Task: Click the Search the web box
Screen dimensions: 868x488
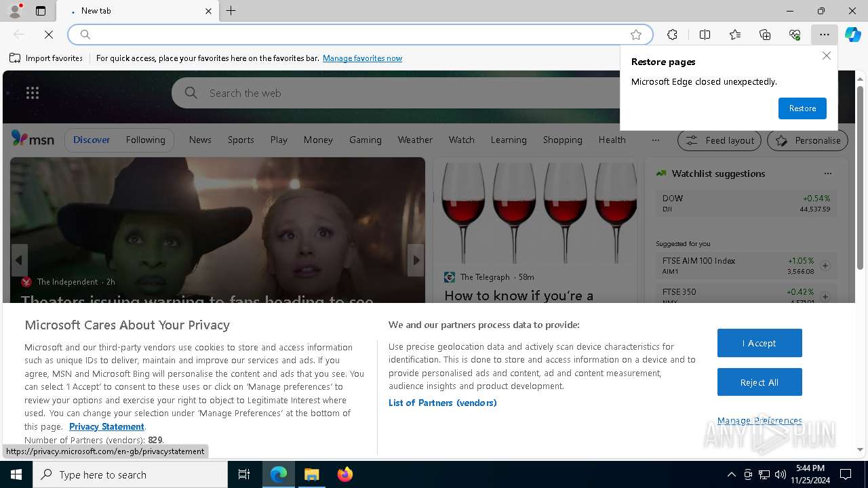Action: 407,93
